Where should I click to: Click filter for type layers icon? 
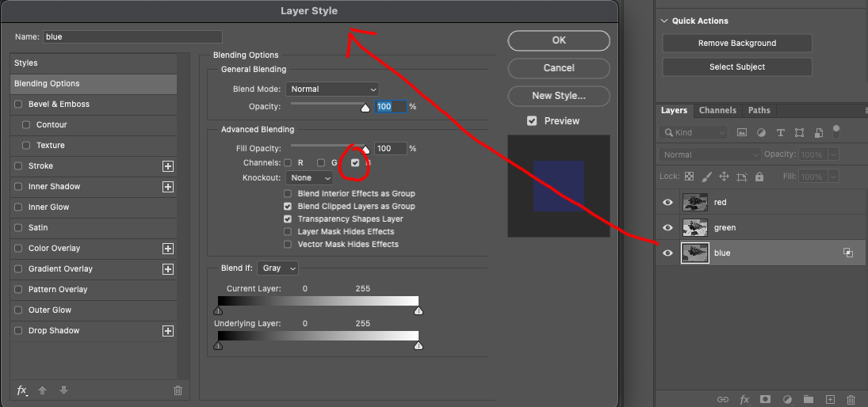781,132
